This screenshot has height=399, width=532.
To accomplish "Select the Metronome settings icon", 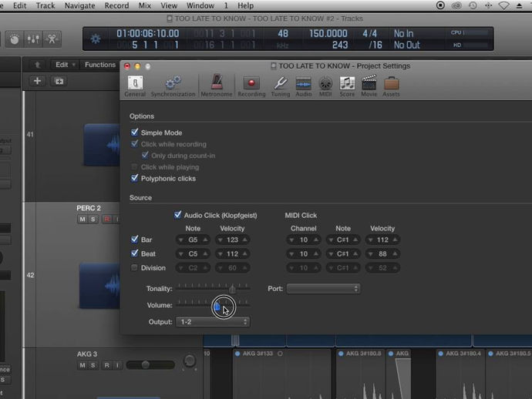I will (217, 86).
